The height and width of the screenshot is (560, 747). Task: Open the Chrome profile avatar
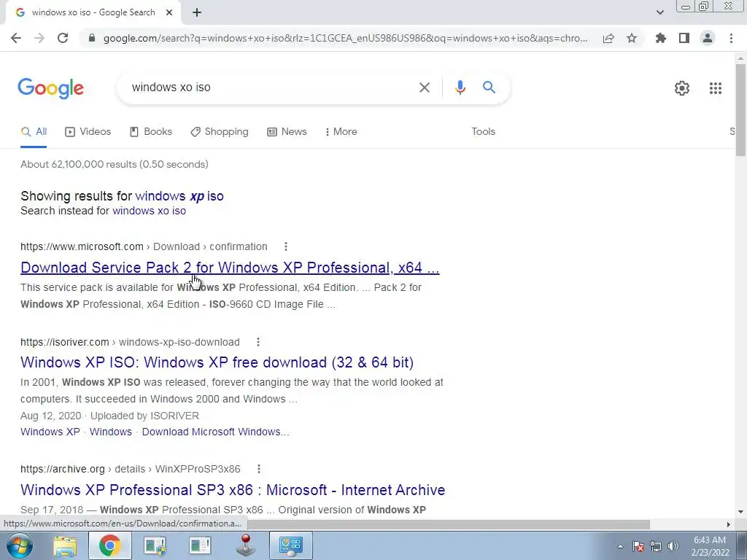pos(708,38)
